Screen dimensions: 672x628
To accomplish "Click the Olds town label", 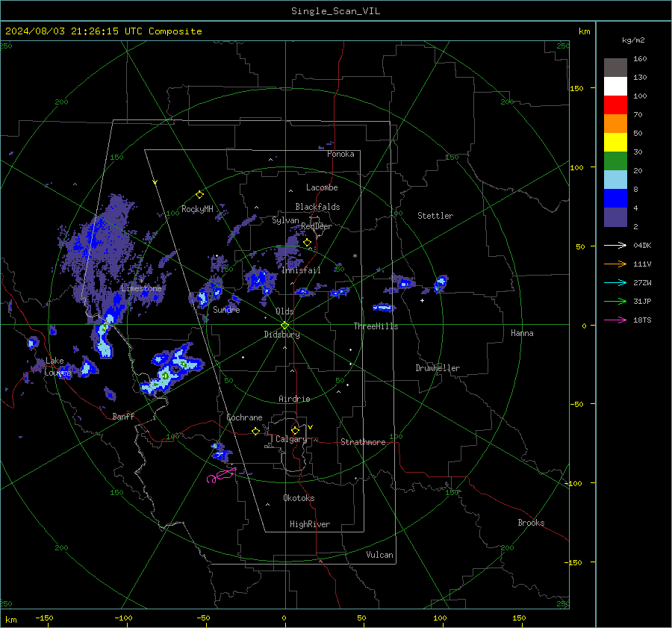I will pos(284,311).
